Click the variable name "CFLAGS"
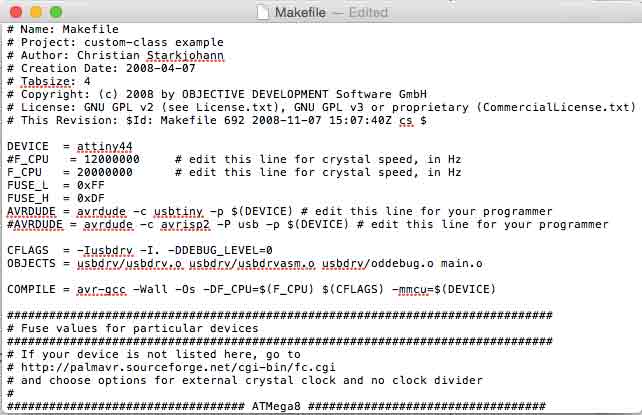This screenshot has height=415, width=642. (28, 250)
